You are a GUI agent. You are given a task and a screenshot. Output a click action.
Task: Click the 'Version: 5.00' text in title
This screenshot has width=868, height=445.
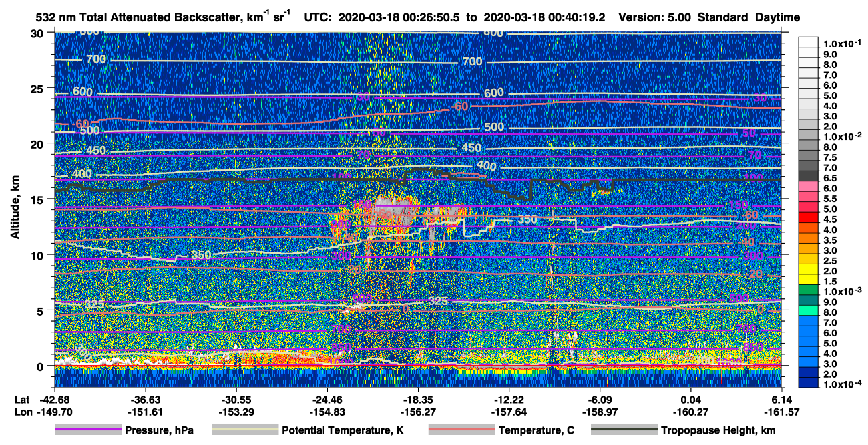(655, 17)
